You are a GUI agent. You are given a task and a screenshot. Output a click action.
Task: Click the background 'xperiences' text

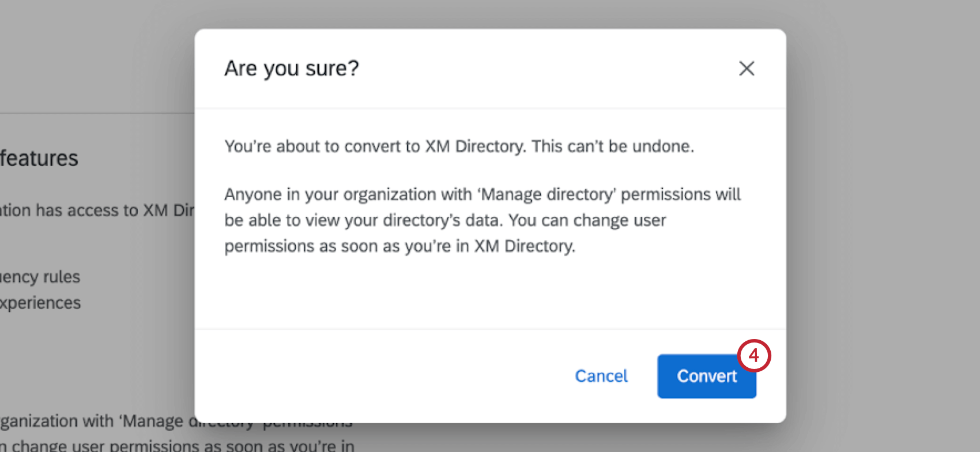[x=40, y=303]
